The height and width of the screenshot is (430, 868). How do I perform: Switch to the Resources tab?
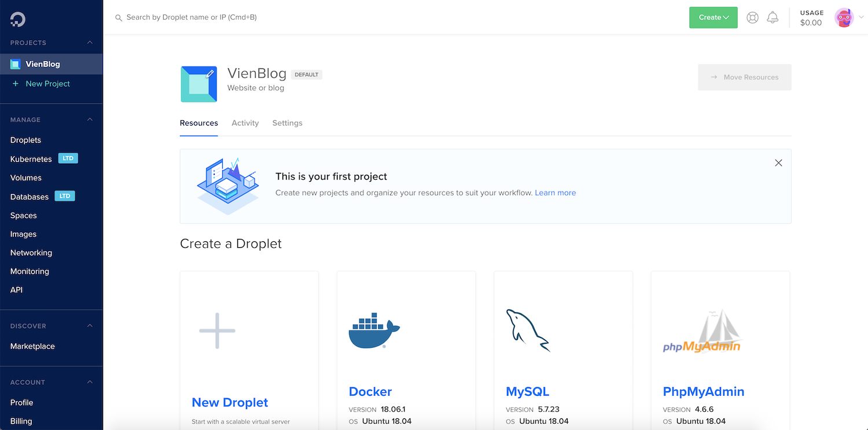tap(199, 123)
